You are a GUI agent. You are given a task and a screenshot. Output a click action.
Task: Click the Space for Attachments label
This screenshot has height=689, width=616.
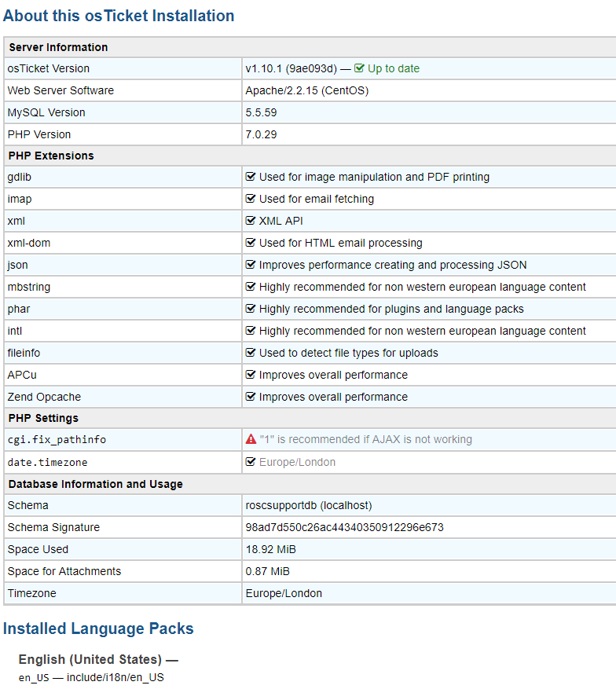point(64,571)
